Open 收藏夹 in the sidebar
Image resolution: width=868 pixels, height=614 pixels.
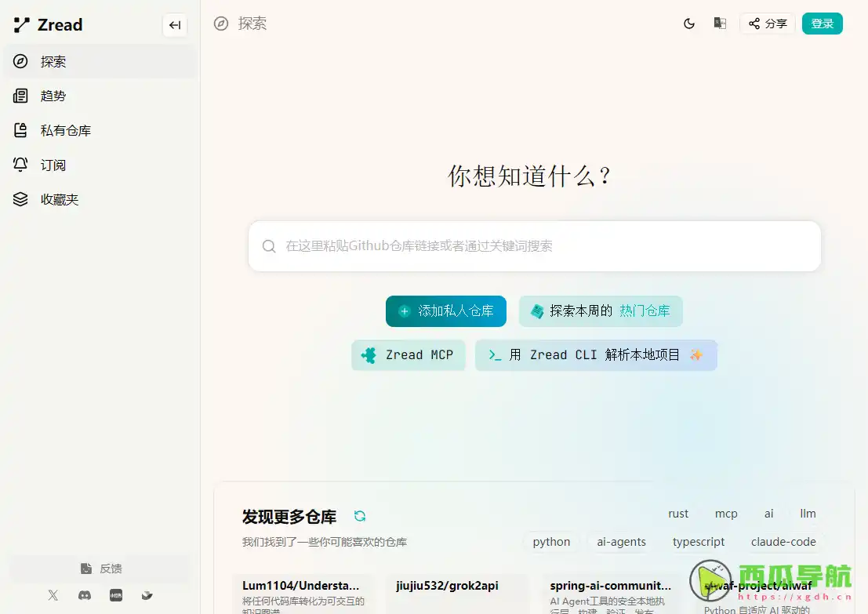[x=100, y=199]
